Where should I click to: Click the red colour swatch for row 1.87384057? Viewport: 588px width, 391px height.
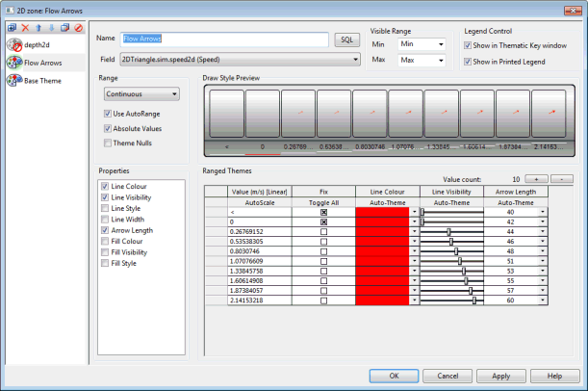382,291
